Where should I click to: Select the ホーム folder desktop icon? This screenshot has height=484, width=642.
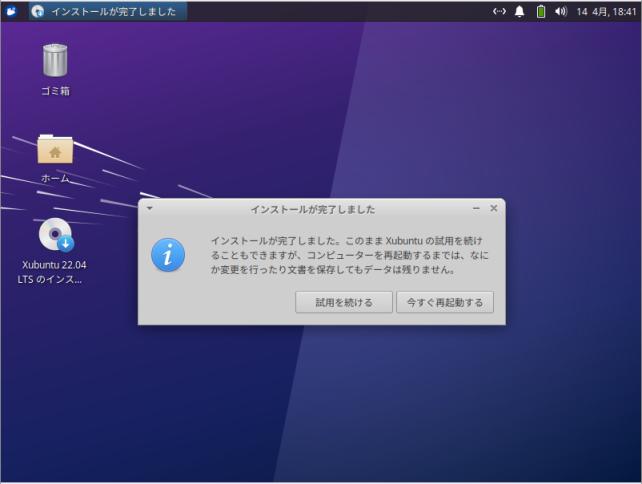[x=55, y=149]
